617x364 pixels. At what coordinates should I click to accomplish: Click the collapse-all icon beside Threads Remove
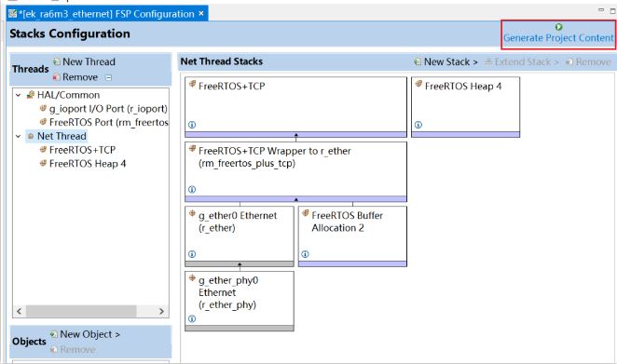[109, 77]
